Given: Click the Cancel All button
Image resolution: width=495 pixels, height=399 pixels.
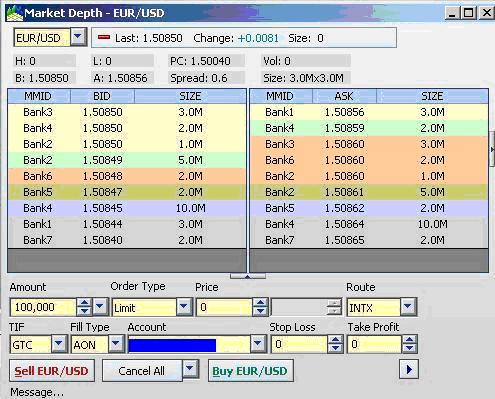Looking at the screenshot, I should tap(142, 371).
